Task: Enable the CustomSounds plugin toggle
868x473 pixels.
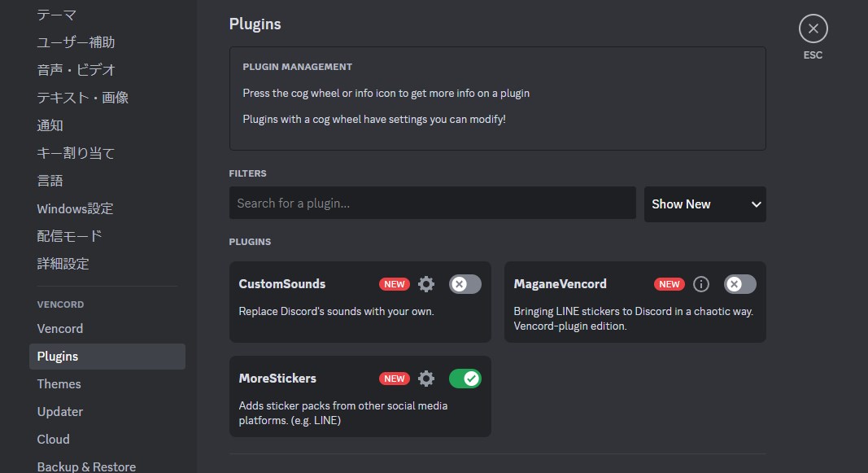Action: (465, 284)
